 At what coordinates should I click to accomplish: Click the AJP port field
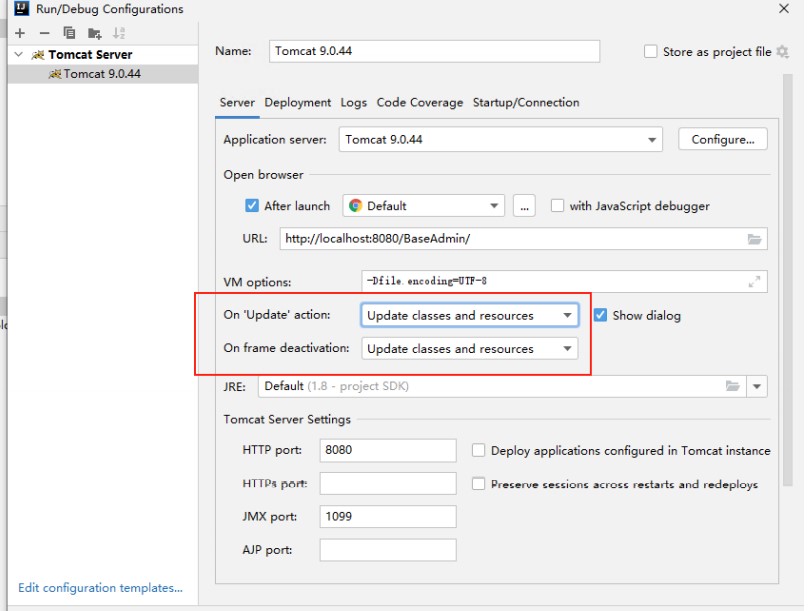[x=388, y=550]
